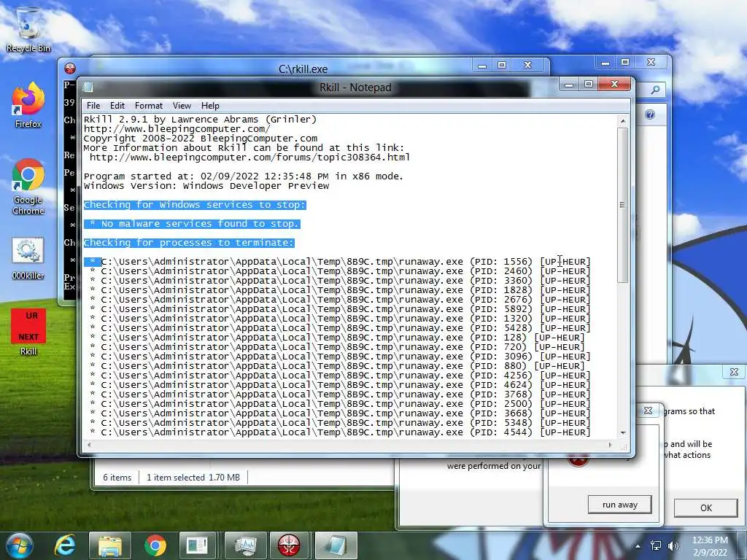
Task: Open Google Chrome desktop shortcut
Action: (x=28, y=187)
